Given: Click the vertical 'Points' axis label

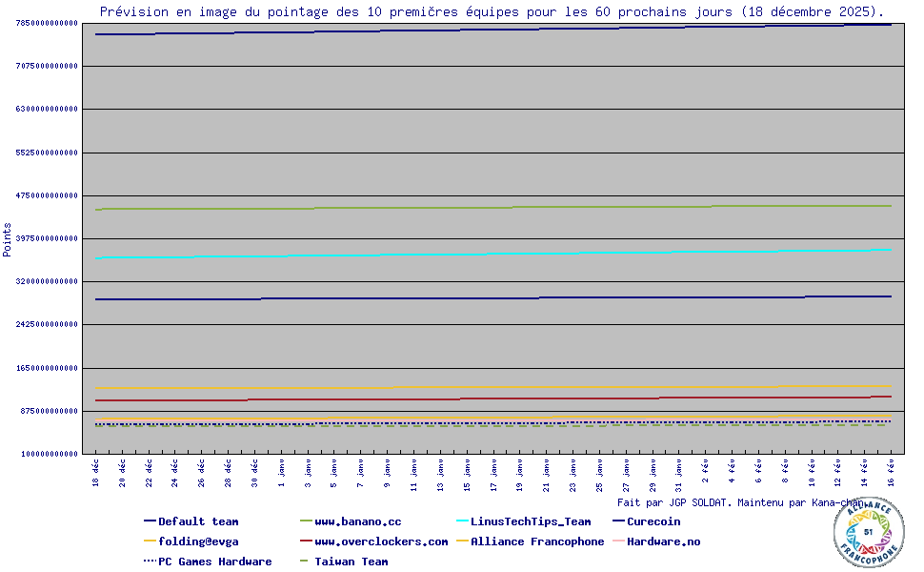Looking at the screenshot, I should point(8,239).
